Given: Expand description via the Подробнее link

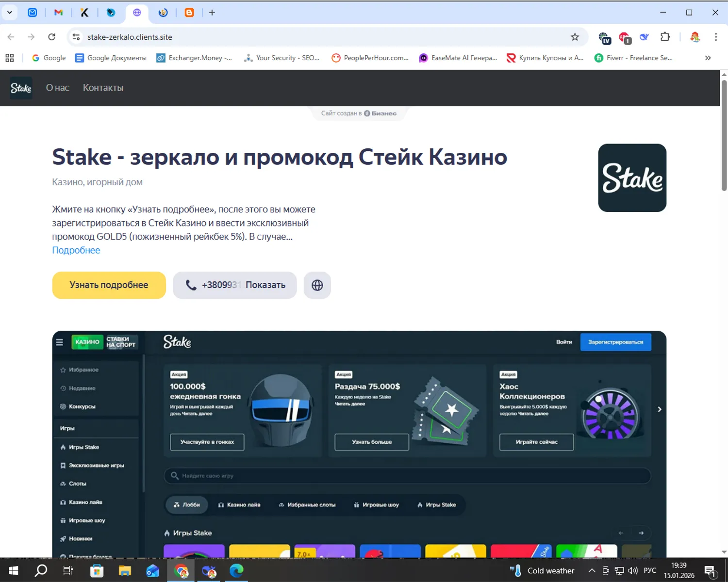Looking at the screenshot, I should click(76, 250).
